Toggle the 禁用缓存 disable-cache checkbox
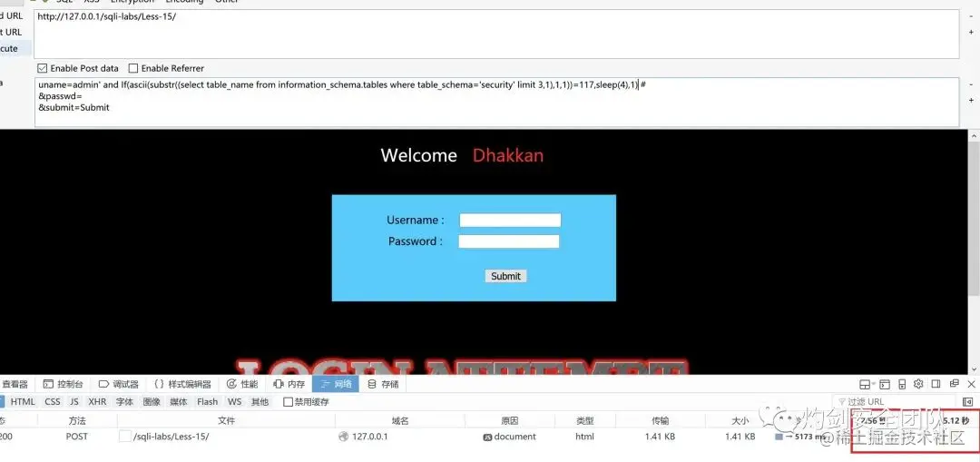Viewport: 980px width, 462px height. (288, 402)
